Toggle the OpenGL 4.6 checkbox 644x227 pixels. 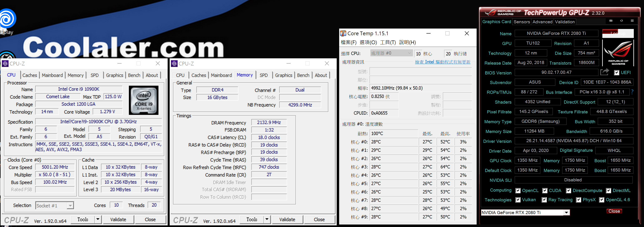point(602,200)
